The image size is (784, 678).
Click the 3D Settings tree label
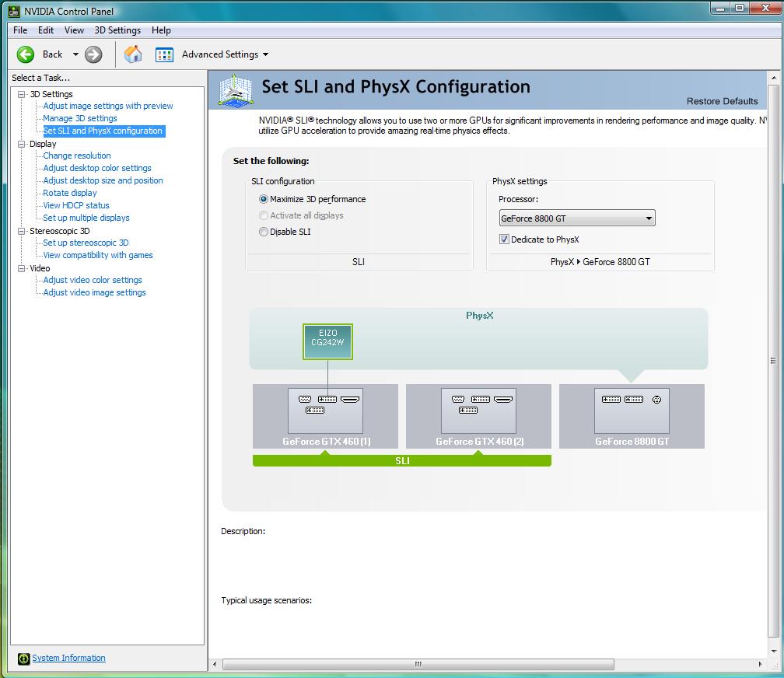tap(51, 94)
